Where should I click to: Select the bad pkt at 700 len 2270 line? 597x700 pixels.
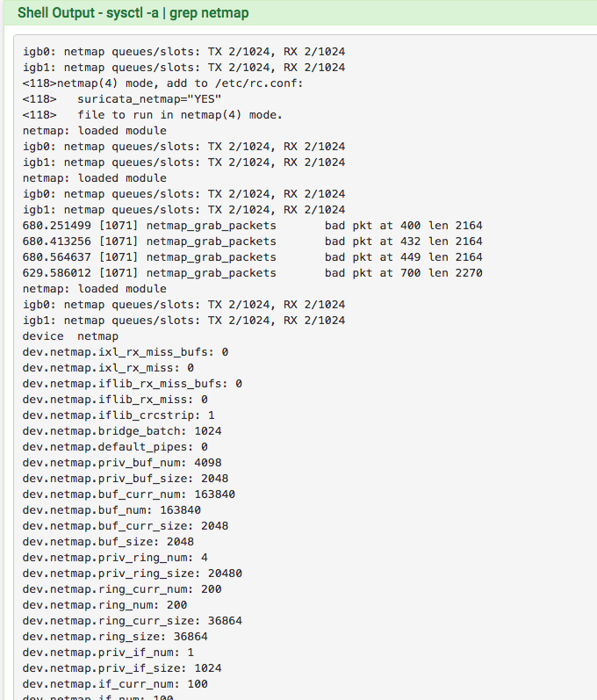[x=252, y=273]
